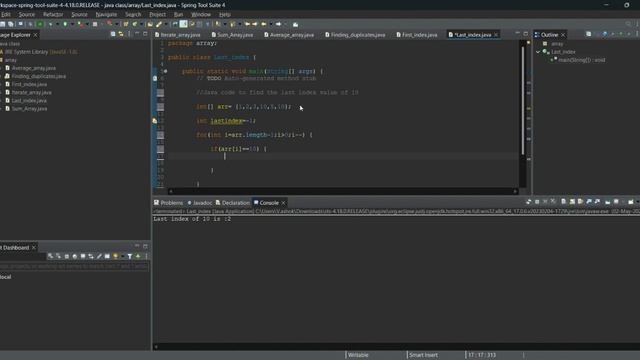The width and height of the screenshot is (640, 360).
Task: Switch to the Average_array.java editor tab
Action: (x=289, y=35)
